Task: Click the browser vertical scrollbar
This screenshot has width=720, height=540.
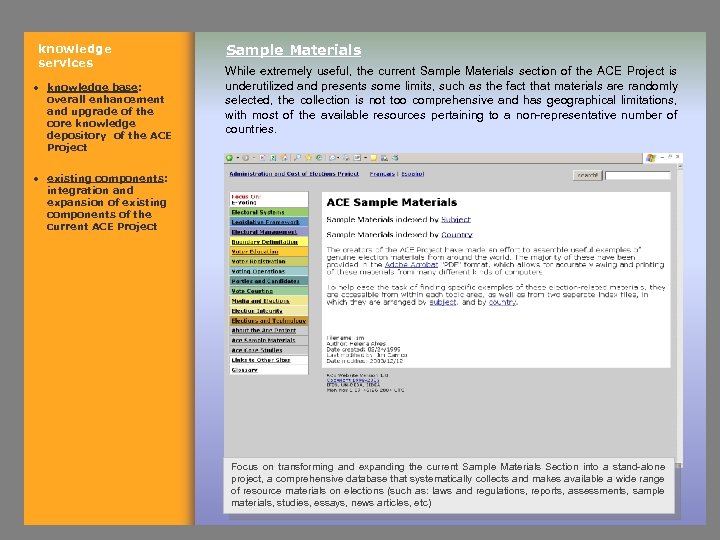Action: (680, 315)
